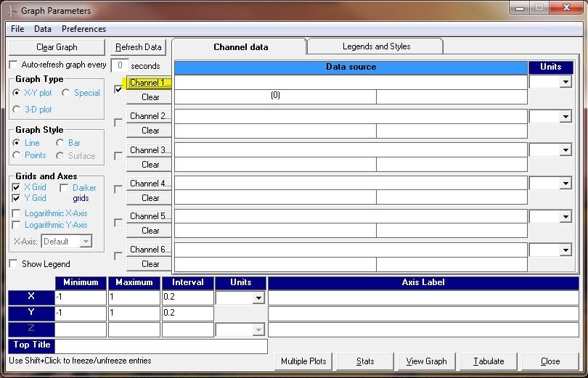The image size is (588, 378).
Task: Select Bar graph style
Action: (x=60, y=143)
